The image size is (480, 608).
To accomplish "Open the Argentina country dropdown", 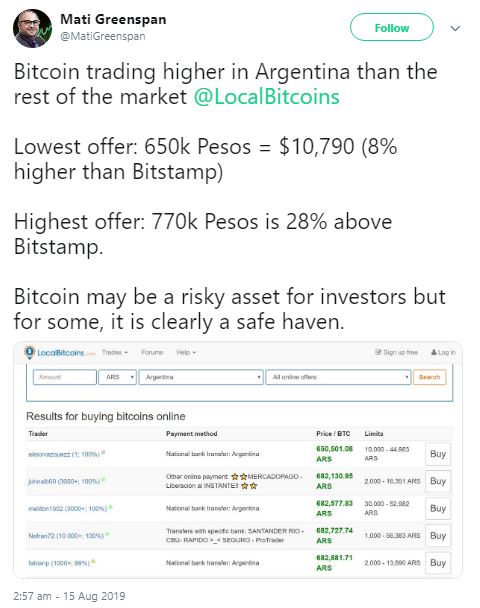I will [x=201, y=377].
